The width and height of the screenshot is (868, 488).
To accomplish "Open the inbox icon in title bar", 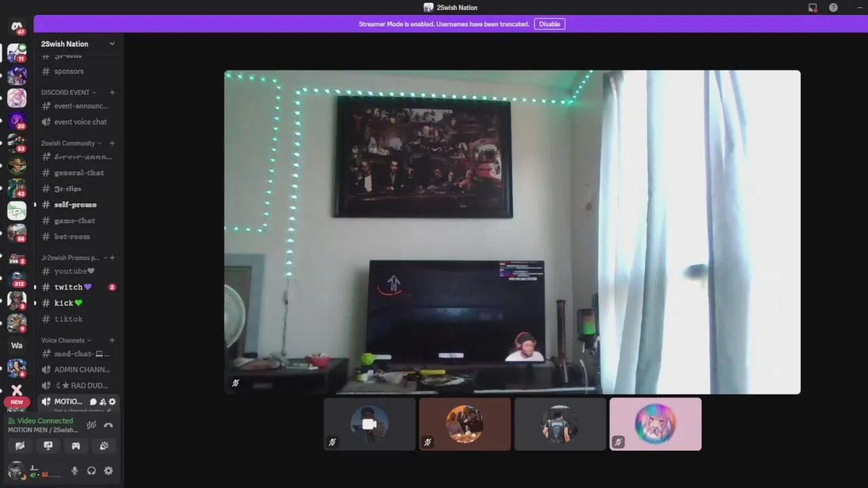I will tap(812, 7).
